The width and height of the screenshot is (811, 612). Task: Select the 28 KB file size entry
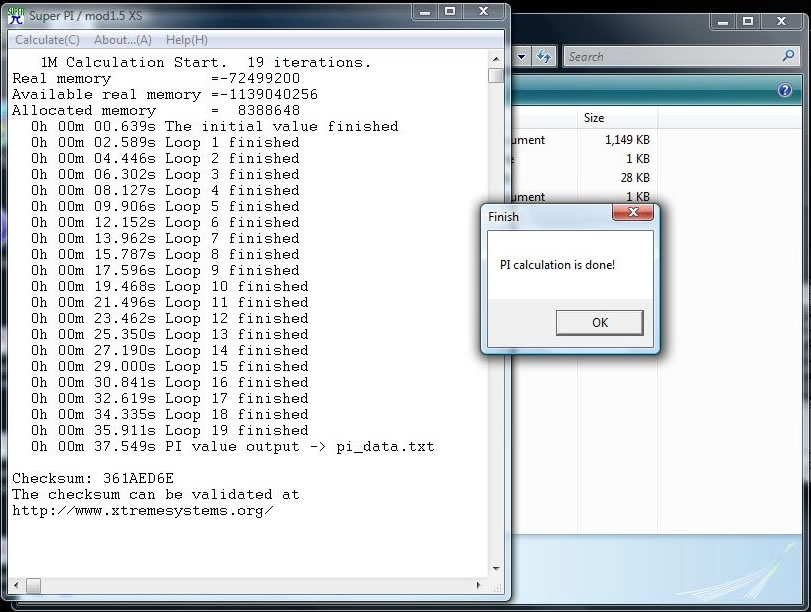(635, 177)
